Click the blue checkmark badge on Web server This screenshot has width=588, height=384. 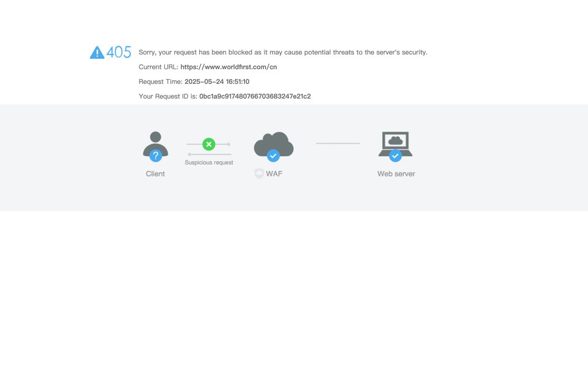pyautogui.click(x=395, y=156)
